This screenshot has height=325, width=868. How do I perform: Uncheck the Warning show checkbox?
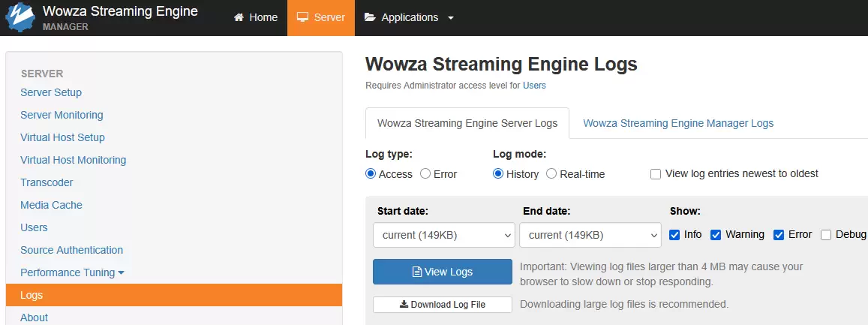tap(716, 235)
